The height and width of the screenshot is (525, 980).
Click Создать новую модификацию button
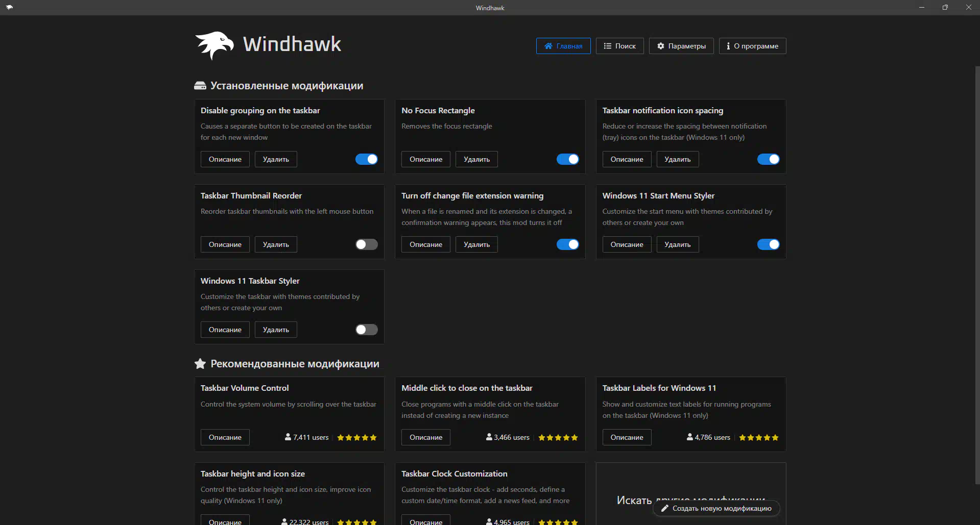[716, 508]
